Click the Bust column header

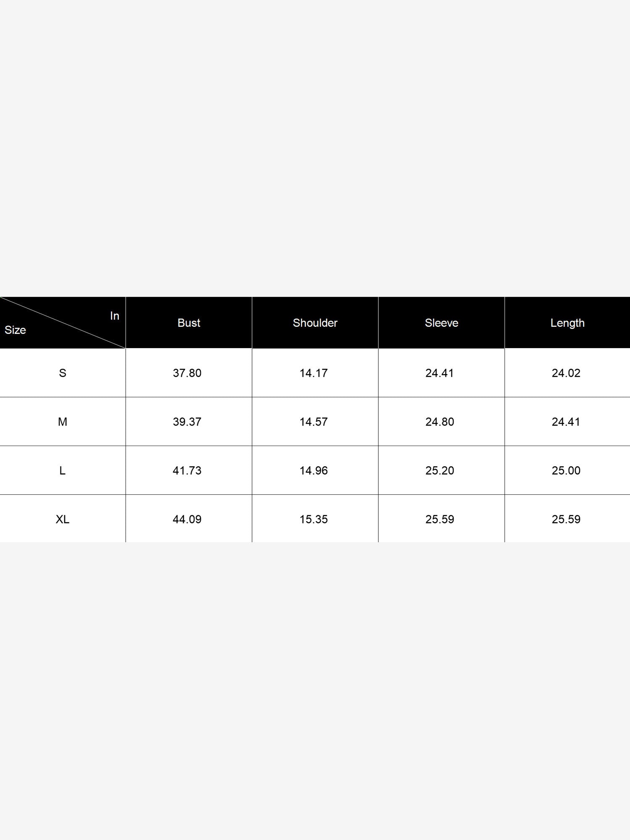click(x=189, y=323)
